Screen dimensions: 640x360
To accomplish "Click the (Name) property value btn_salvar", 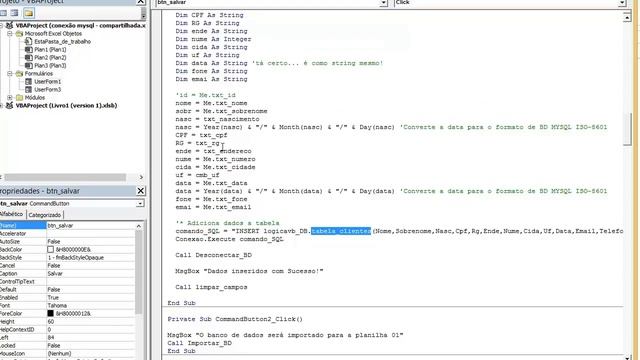I will click(91, 225).
